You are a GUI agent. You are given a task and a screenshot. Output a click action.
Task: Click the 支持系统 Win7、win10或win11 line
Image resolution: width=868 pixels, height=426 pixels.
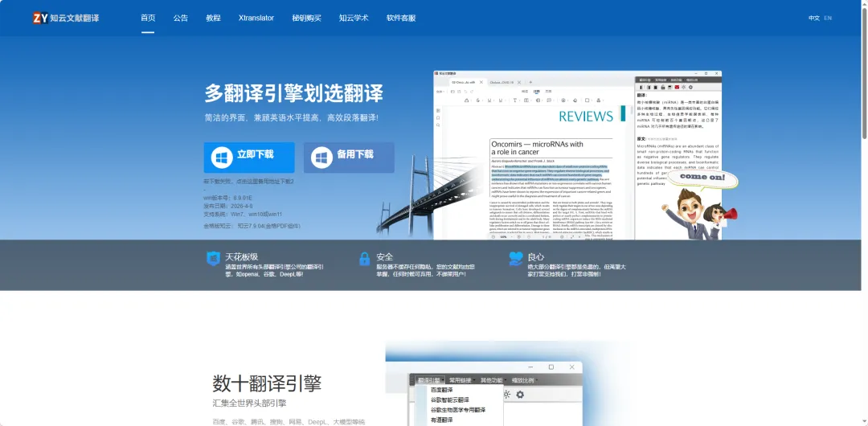243,214
